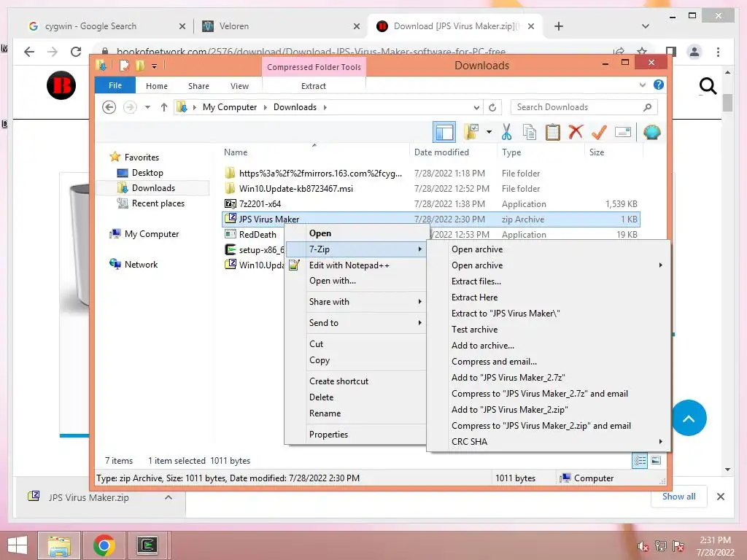Click the blue Help question mark icon
Screen dimensions: 747x560
click(x=659, y=85)
